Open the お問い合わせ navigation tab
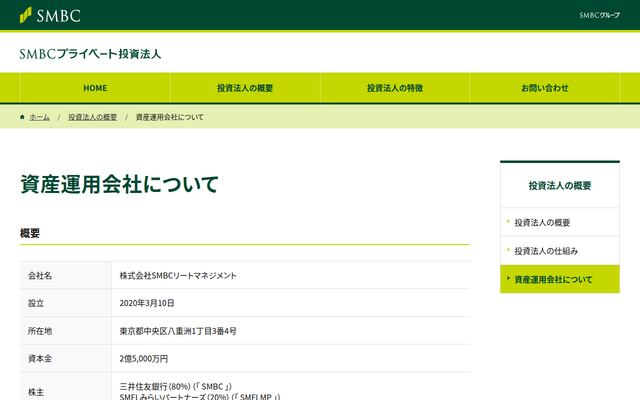Viewport: 640px width, 400px height. point(544,88)
